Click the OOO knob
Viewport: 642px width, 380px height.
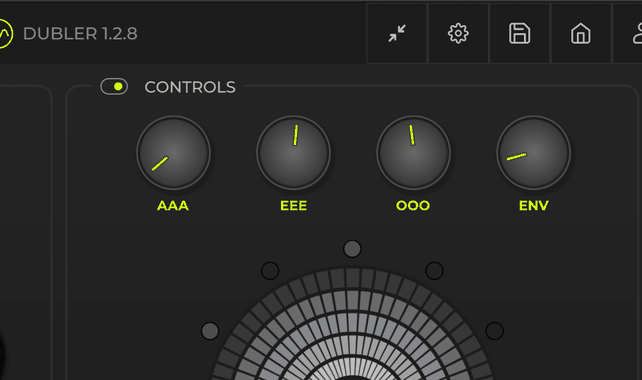coord(414,153)
